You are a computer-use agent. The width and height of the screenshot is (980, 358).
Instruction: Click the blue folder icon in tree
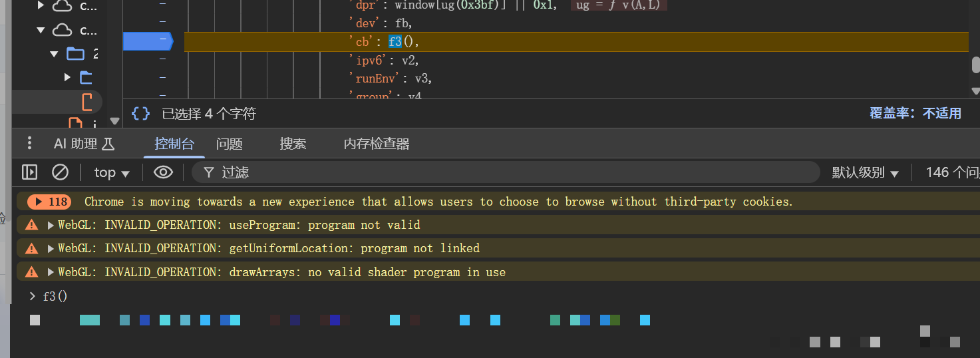click(x=76, y=54)
